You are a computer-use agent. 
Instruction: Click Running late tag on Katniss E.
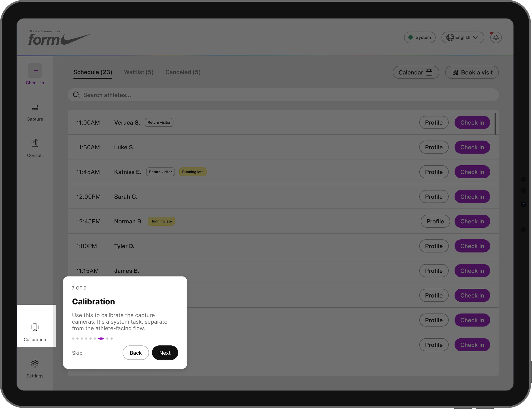[193, 172]
